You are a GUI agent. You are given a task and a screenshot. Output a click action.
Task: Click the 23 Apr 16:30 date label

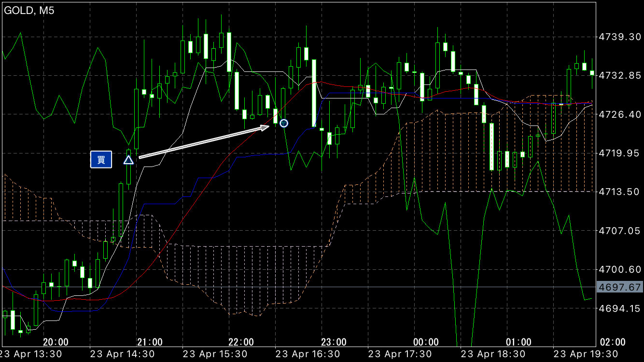[x=306, y=353]
